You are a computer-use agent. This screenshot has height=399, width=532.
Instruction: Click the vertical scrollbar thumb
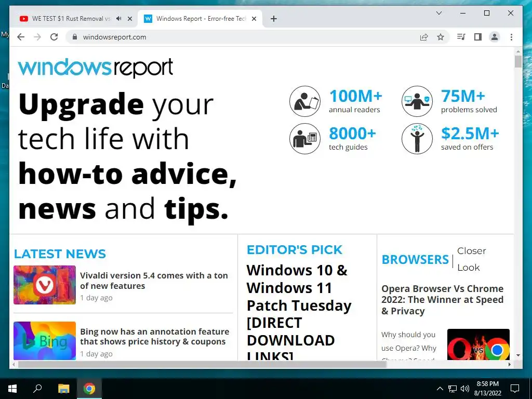(x=518, y=62)
